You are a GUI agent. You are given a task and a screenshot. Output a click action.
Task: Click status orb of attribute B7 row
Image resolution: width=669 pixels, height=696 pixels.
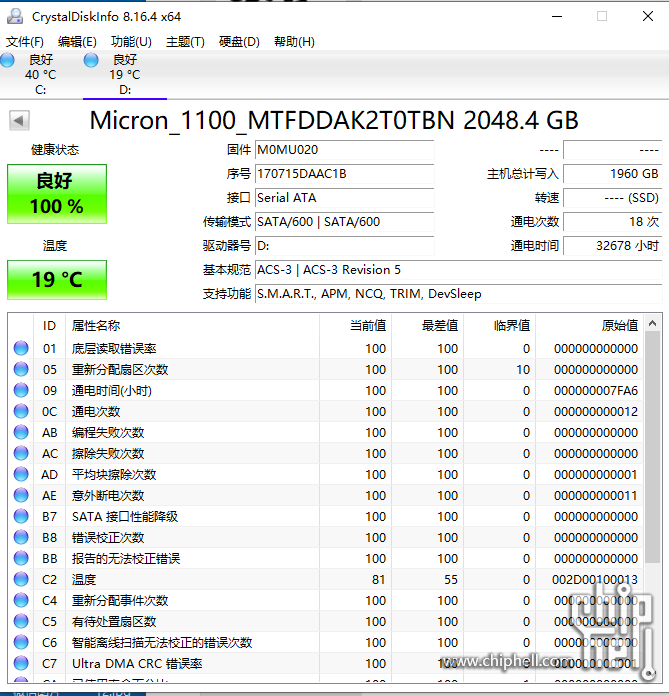(21, 516)
